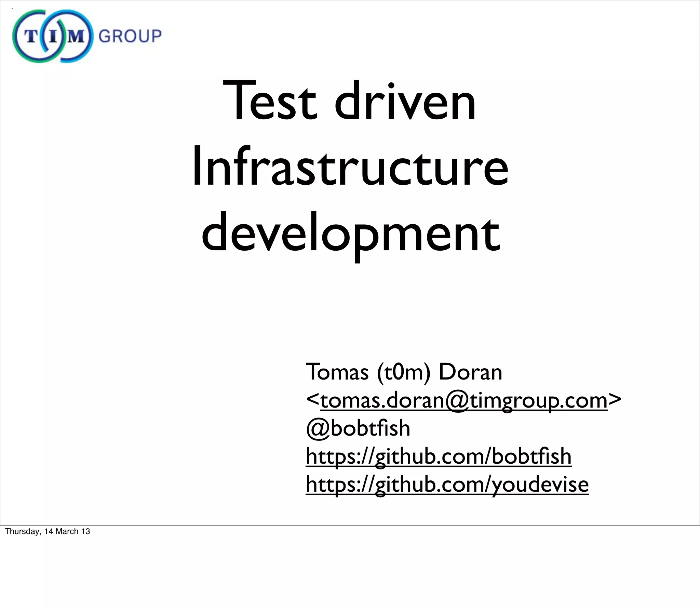This screenshot has height=610, width=700.
Task: Click the surname 'Doran'
Action: click(470, 372)
